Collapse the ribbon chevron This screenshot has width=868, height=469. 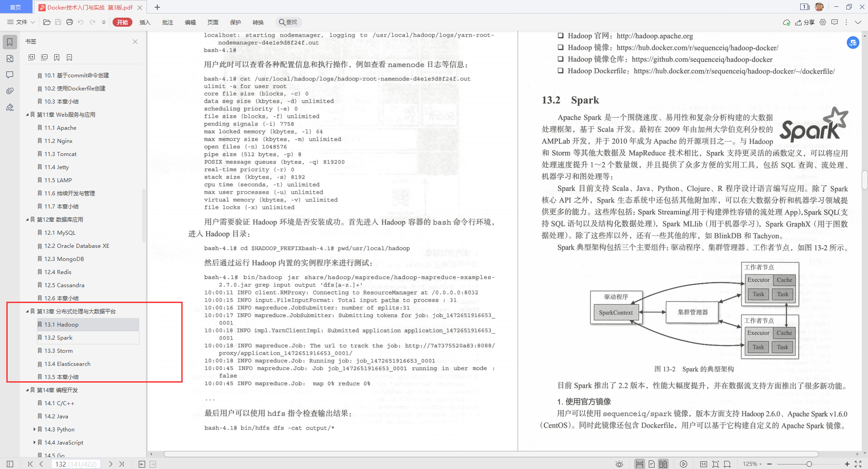[x=858, y=22]
